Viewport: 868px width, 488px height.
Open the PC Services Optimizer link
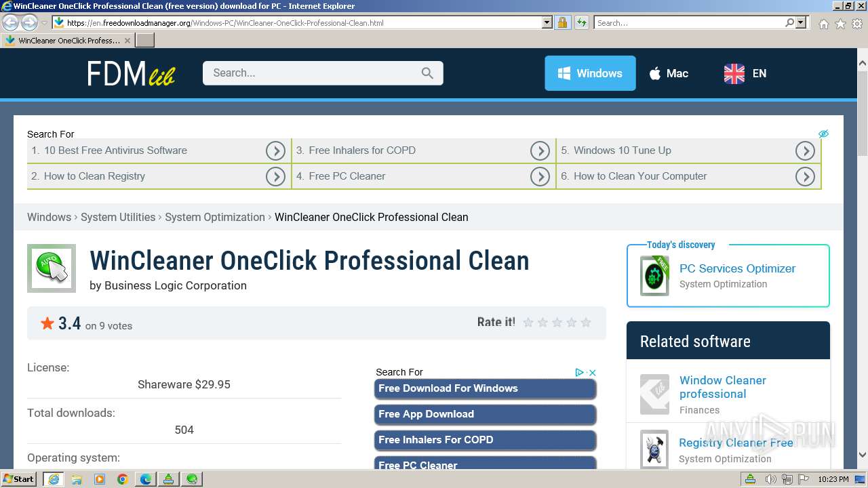737,268
